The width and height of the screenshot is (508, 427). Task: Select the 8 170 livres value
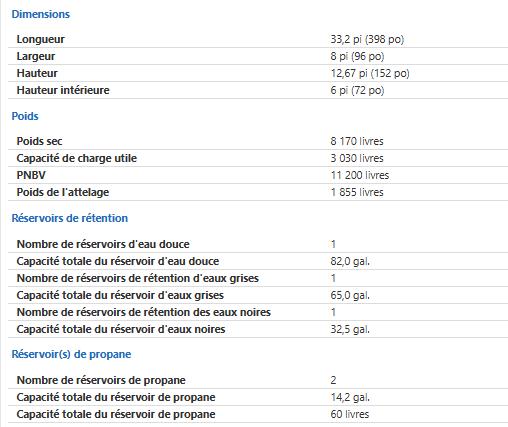tap(357, 141)
